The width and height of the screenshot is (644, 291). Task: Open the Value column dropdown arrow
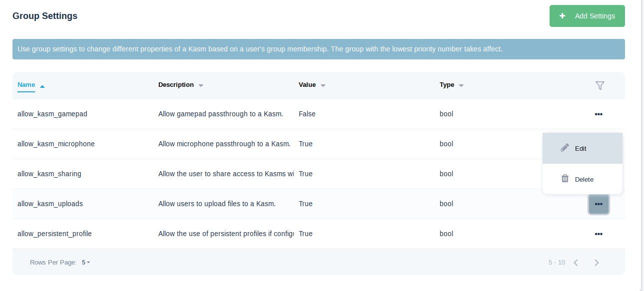coord(323,85)
